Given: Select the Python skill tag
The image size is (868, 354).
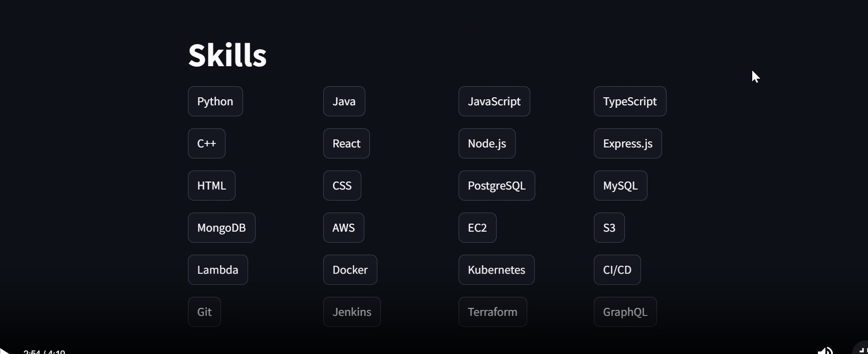Looking at the screenshot, I should 215,101.
